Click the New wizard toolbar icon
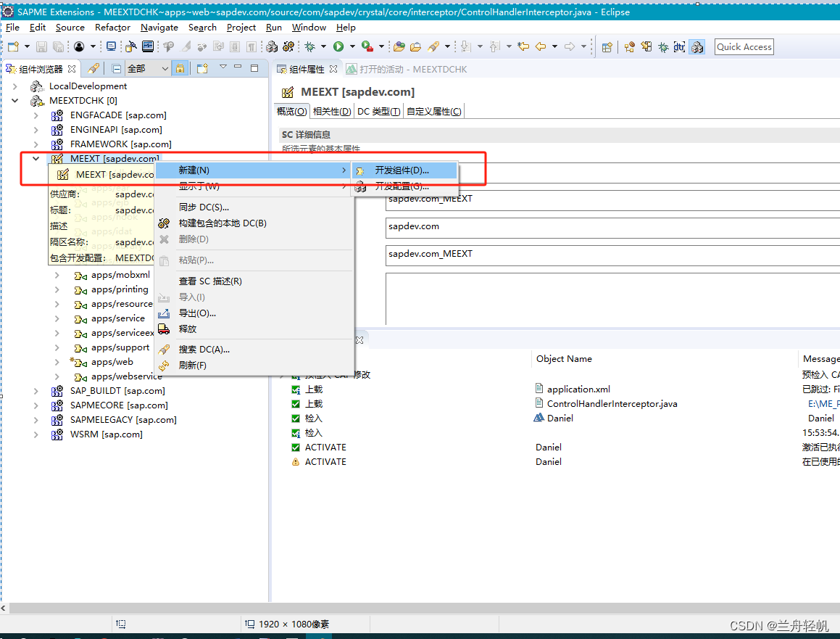Screen dimensions: 840x639 14,46
